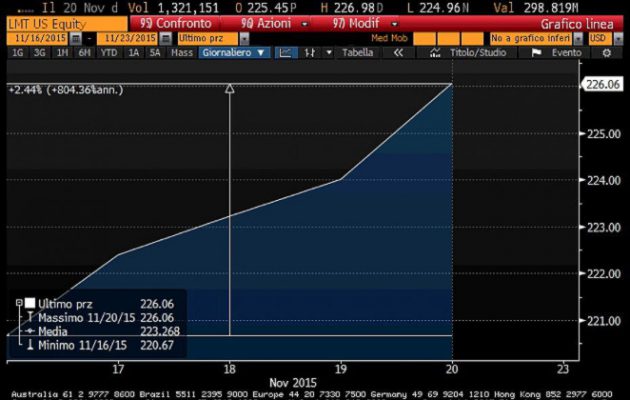Open the Giornaliero period dropdown
Screen dimensions: 630x400
tap(232, 52)
